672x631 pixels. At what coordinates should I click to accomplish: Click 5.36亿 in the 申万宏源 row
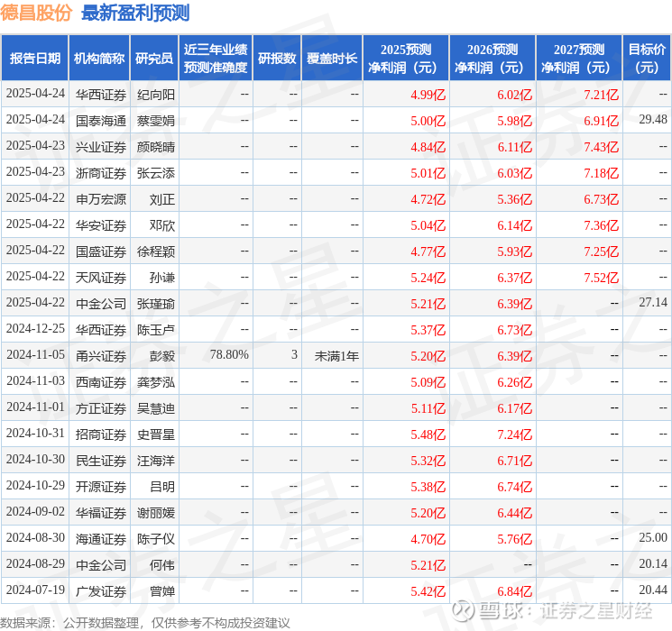point(515,199)
